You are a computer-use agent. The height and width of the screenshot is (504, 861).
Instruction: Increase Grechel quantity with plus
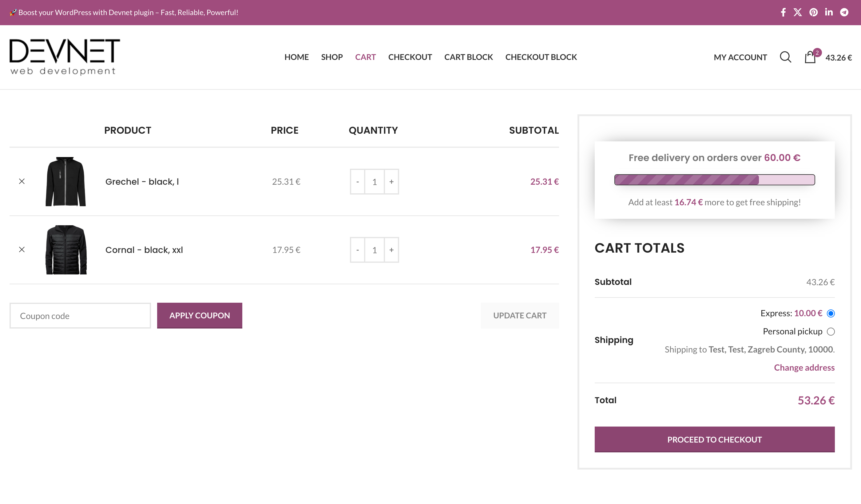click(391, 182)
